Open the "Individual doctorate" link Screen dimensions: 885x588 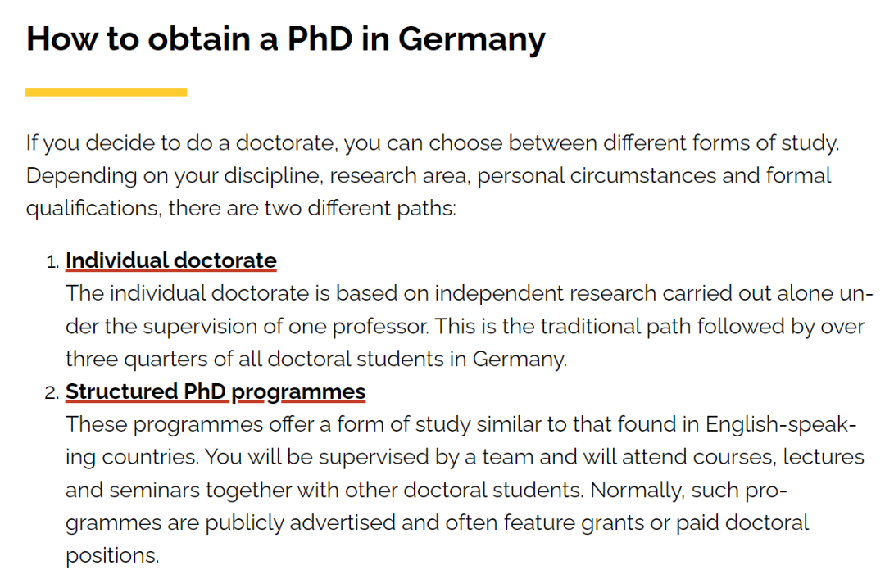pos(171,260)
